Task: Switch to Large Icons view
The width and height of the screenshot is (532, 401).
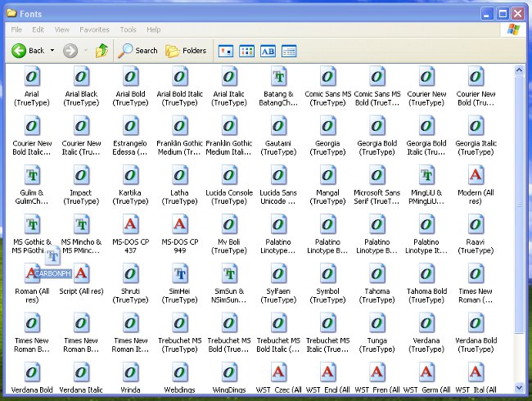Action: (226, 52)
